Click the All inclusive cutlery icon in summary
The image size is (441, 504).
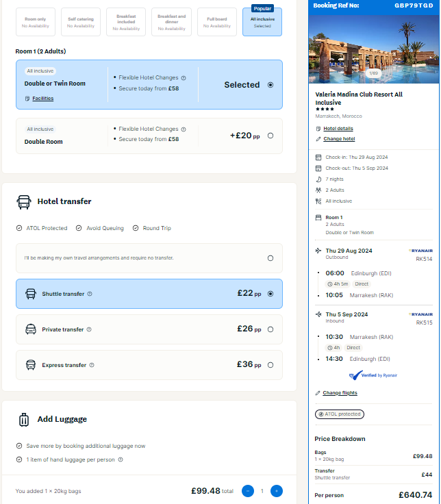[318, 201]
